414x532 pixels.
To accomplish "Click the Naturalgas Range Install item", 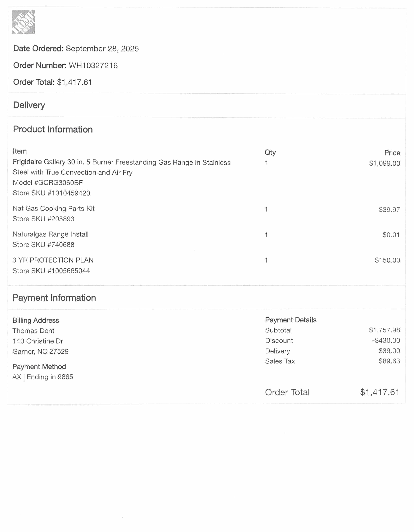I will pos(50,234).
